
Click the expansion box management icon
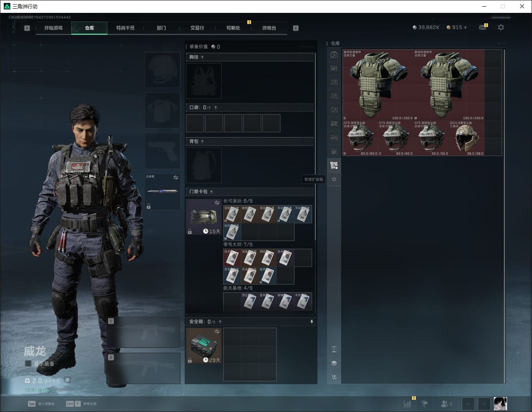pos(334,165)
